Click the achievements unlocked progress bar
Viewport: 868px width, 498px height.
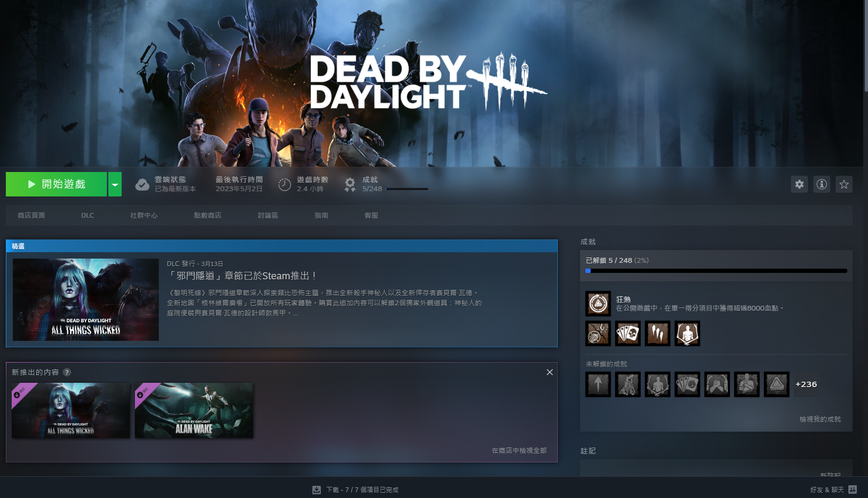click(x=716, y=271)
